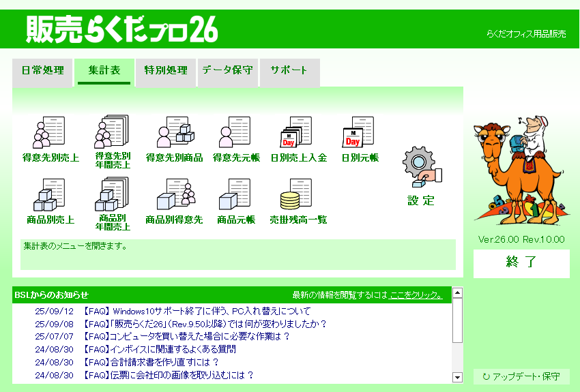The height and width of the screenshot is (392, 580).
Task: Open the サポート tab
Action: coord(289,70)
